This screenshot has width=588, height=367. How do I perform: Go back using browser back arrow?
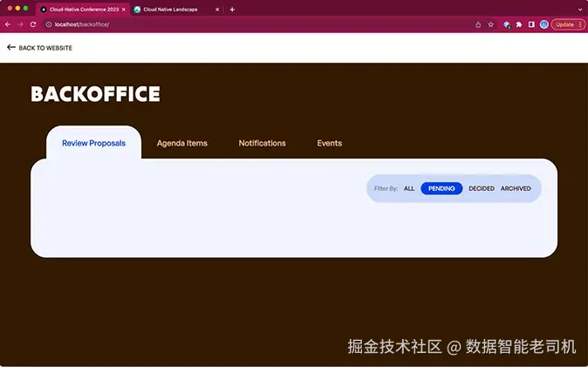pyautogui.click(x=8, y=24)
